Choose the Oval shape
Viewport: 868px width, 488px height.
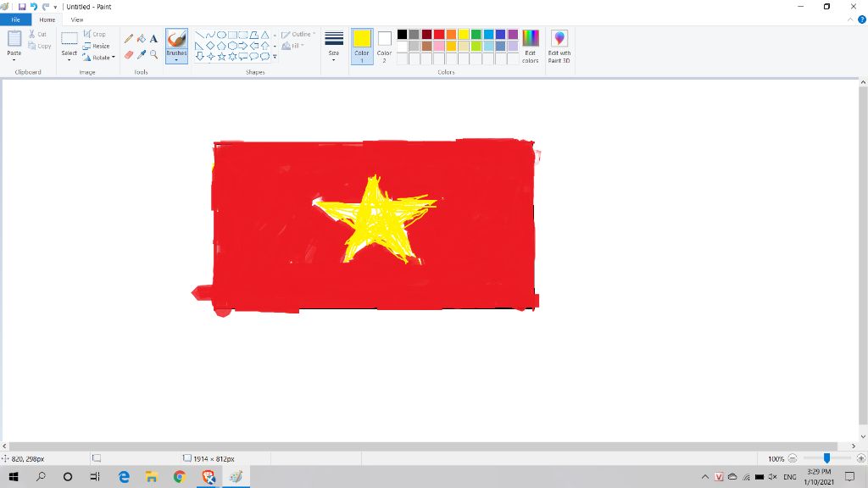pos(221,35)
